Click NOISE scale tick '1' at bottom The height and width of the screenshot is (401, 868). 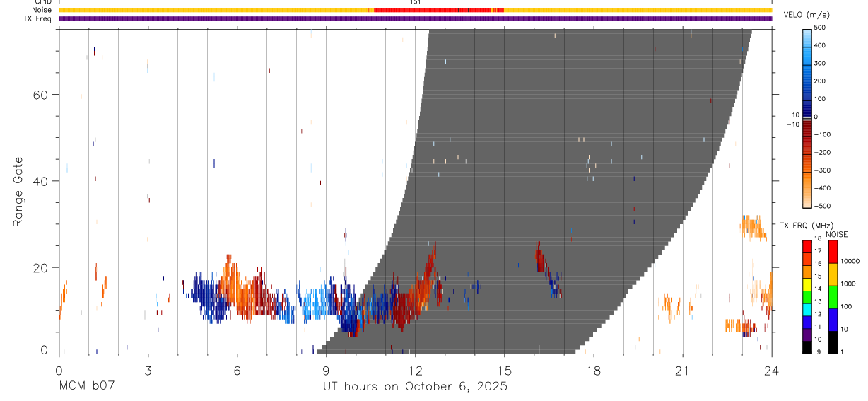click(x=842, y=351)
